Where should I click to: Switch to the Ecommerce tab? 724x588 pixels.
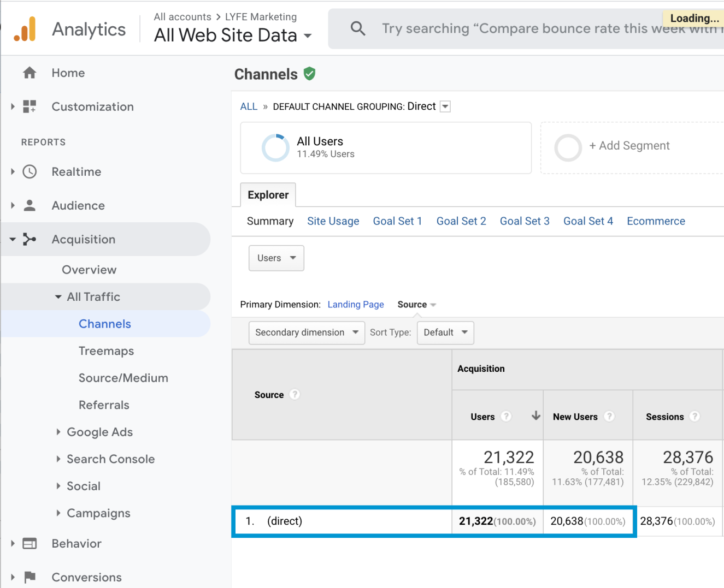click(656, 221)
